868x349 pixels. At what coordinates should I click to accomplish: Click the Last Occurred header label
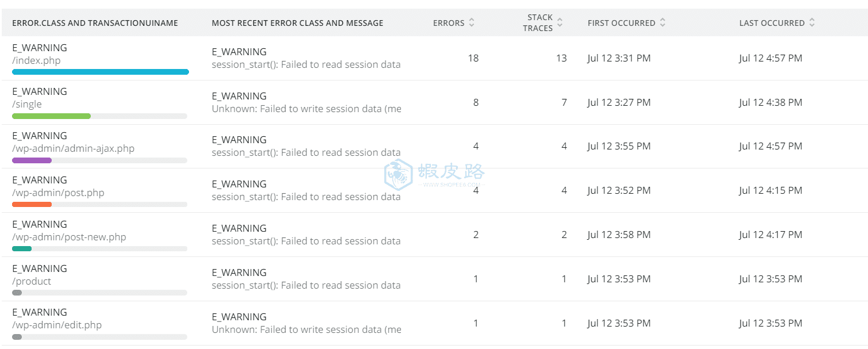coord(771,23)
